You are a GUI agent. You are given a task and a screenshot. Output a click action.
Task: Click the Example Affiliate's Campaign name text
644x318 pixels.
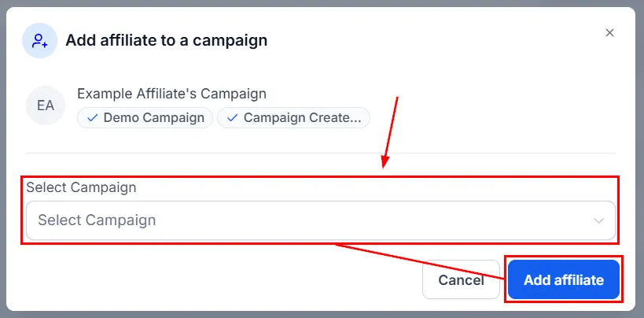pos(171,94)
